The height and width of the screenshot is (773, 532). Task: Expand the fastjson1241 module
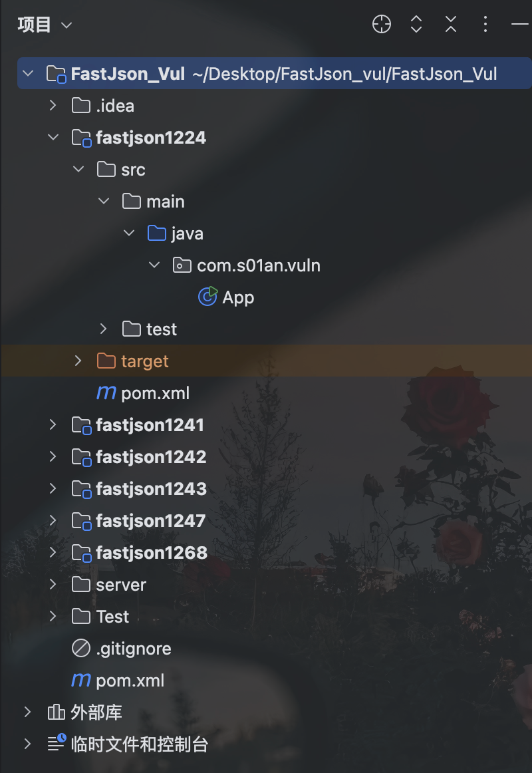[53, 425]
